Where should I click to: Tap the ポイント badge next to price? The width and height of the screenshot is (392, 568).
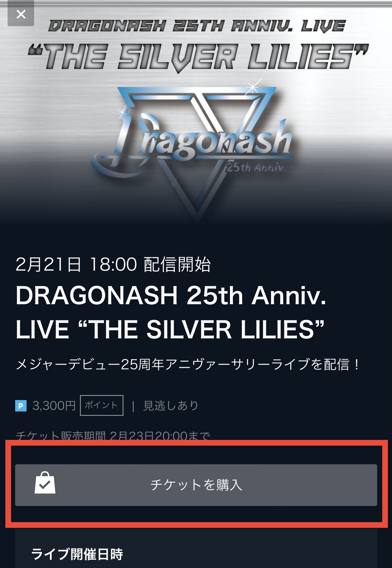pyautogui.click(x=101, y=405)
